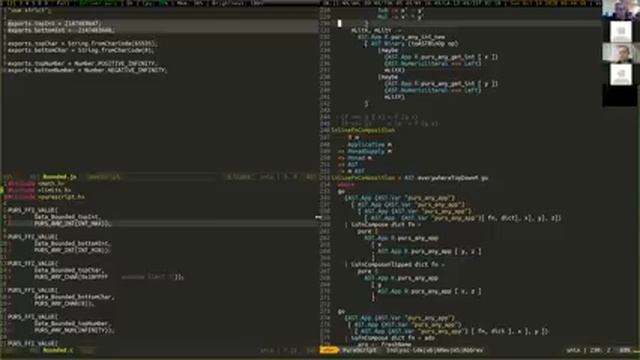
Task: Click purs_any_get_int [ y ] line
Action: pyautogui.click(x=442, y=84)
